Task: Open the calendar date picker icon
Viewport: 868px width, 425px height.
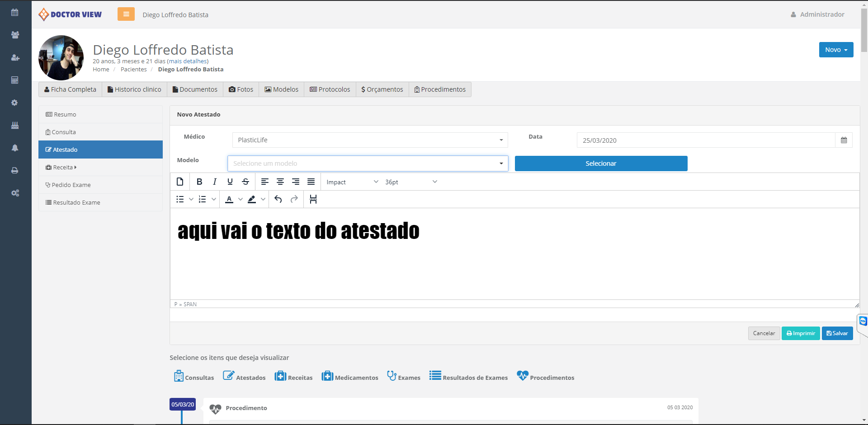Action: click(x=844, y=140)
